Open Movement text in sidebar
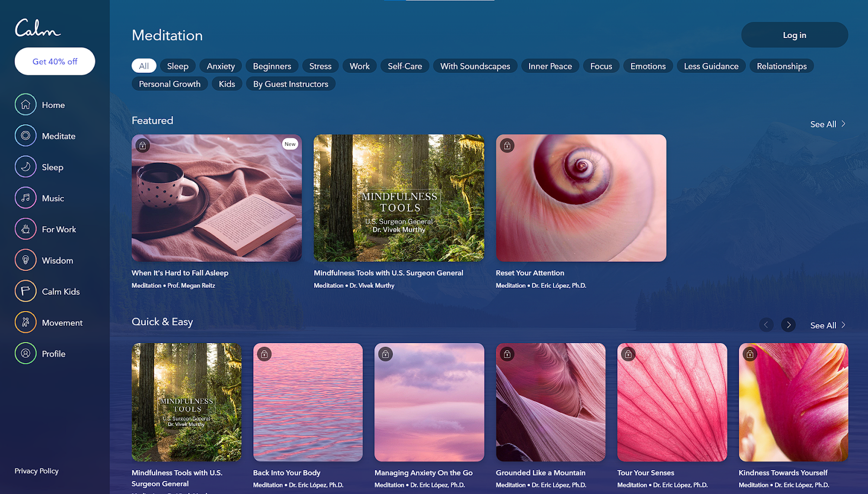 point(62,322)
